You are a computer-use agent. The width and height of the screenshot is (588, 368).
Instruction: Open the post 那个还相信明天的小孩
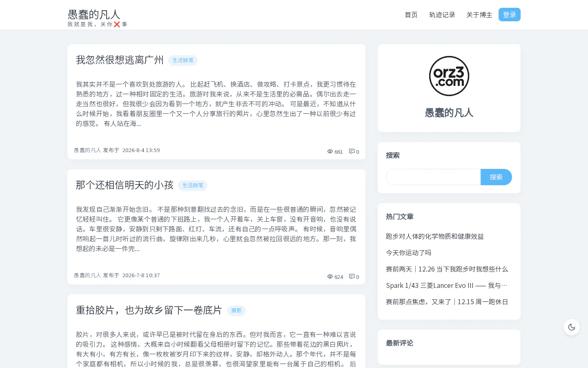click(x=125, y=185)
